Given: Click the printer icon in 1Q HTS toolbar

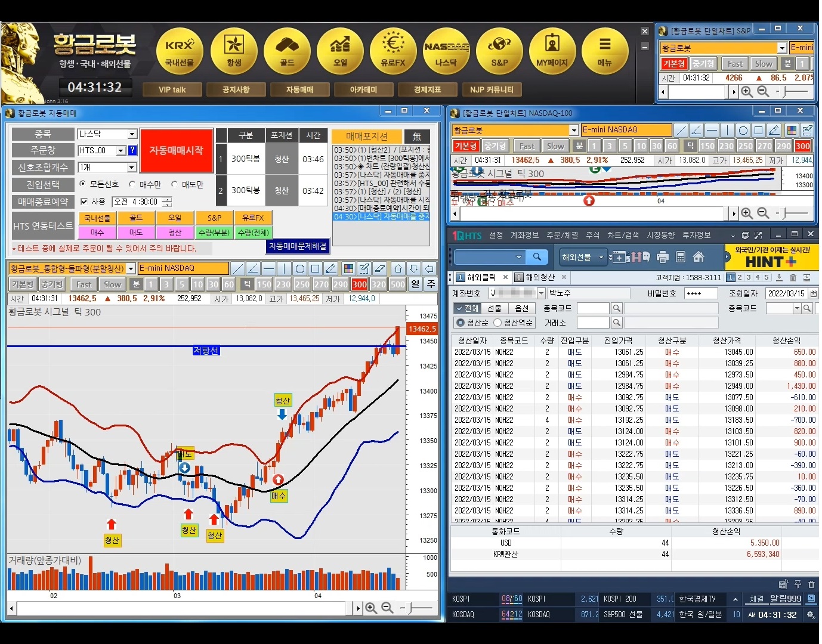Looking at the screenshot, I should 663,257.
